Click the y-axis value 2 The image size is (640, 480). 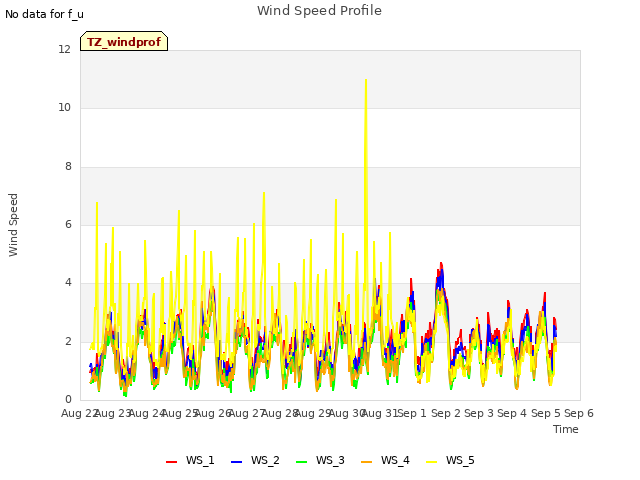(68, 341)
